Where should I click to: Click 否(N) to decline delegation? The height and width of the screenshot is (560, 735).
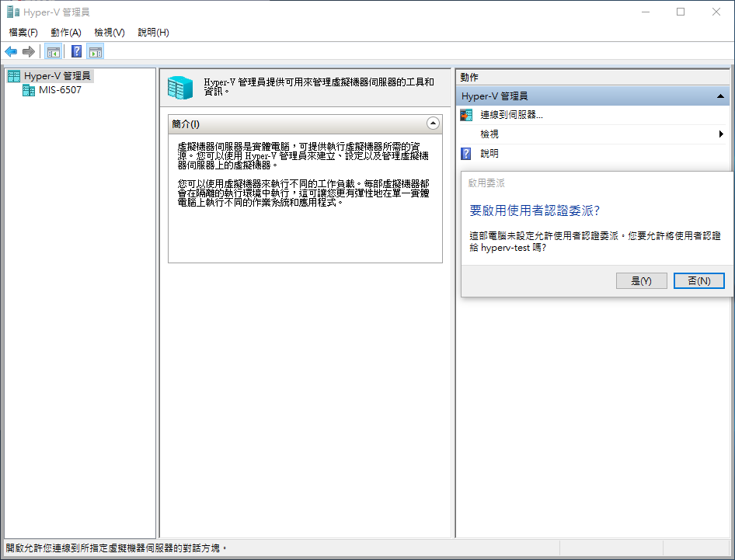pos(699,280)
